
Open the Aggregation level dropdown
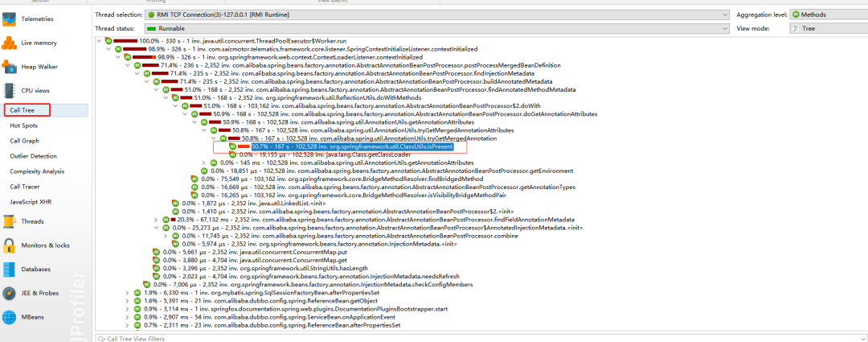click(828, 14)
